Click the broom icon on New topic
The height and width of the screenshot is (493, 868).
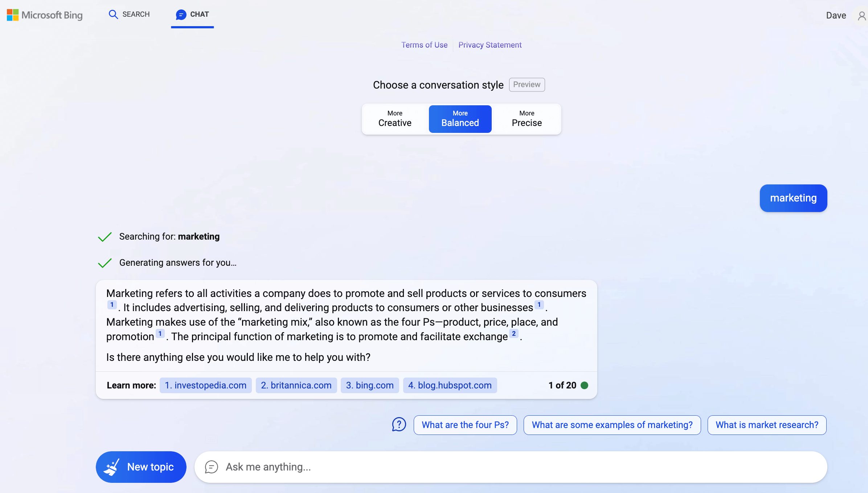click(x=112, y=467)
